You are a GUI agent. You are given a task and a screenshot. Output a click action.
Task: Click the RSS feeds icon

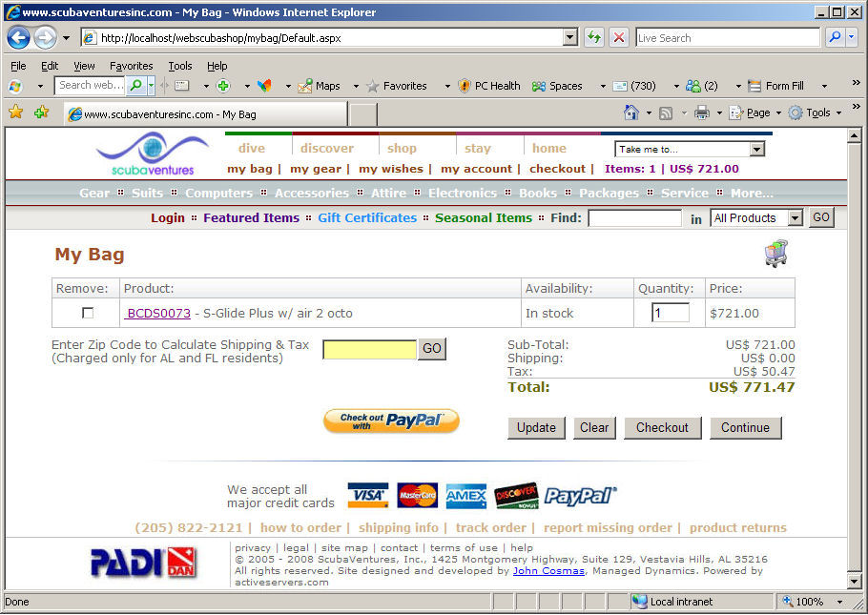(666, 113)
